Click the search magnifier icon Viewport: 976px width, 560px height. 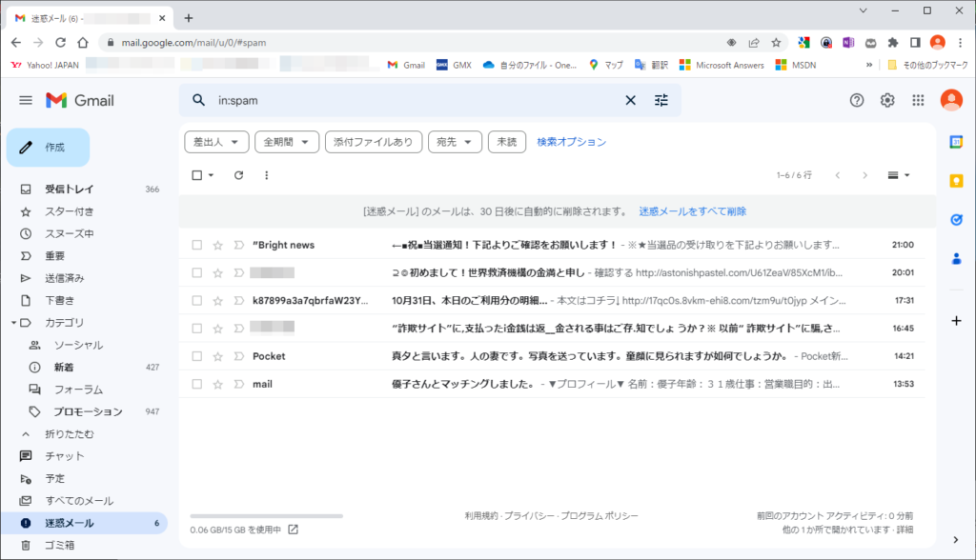tap(198, 100)
